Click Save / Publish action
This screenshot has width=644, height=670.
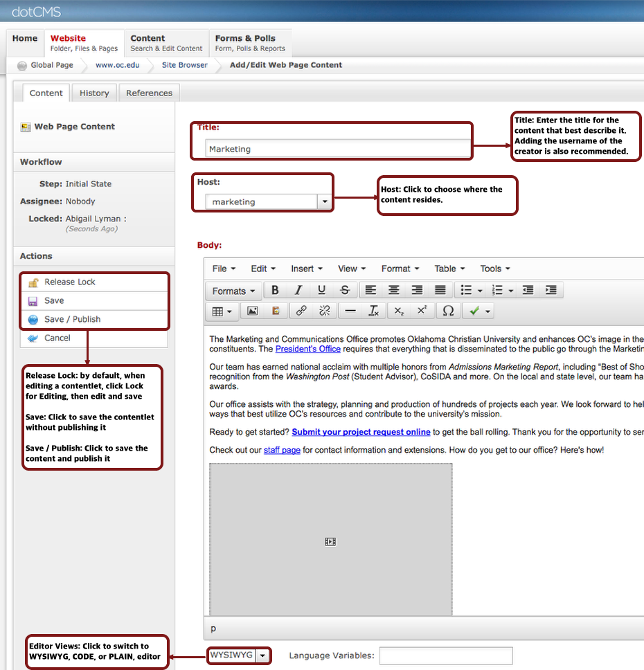click(94, 320)
